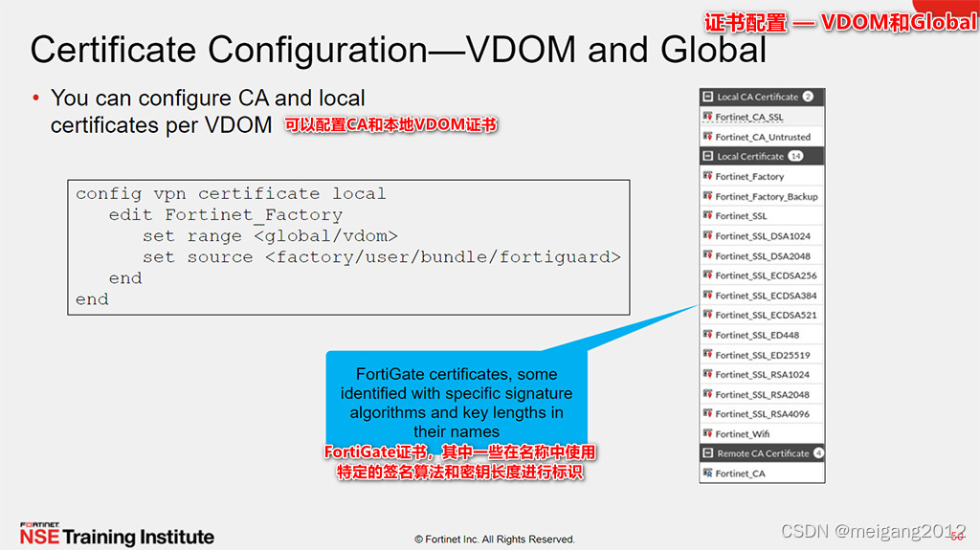Click the Local Certificate header label
The height and width of the screenshot is (550, 980).
750,156
